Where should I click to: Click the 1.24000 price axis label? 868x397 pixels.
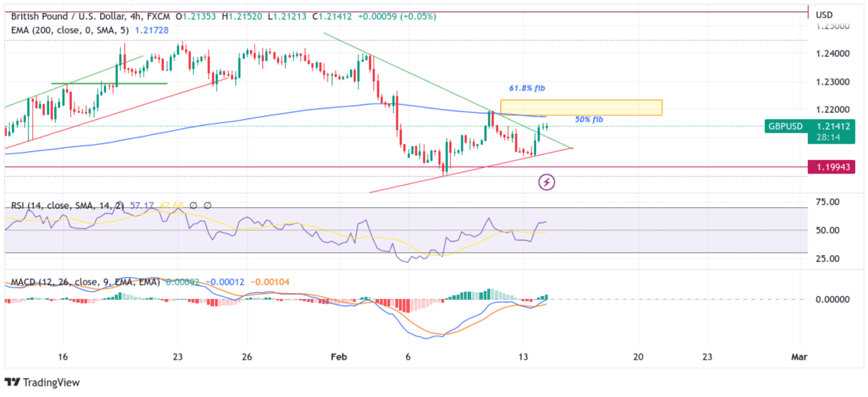(x=833, y=54)
